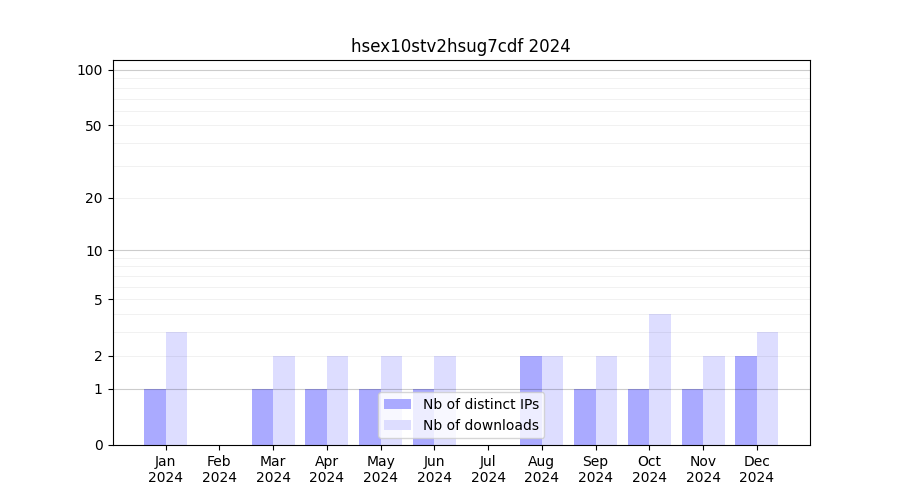900x500 pixels.
Task: Click the November 2024 downloads bar
Action: pyautogui.click(x=714, y=400)
